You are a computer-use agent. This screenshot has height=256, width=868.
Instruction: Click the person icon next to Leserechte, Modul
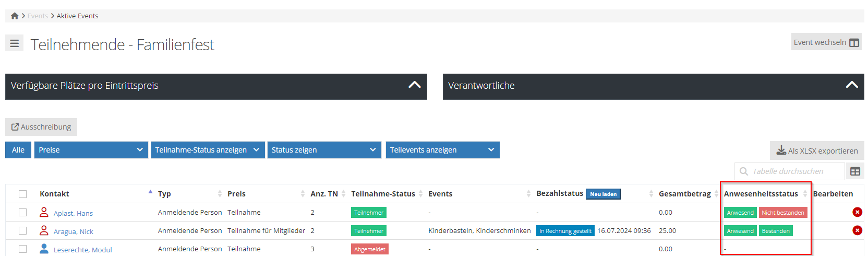point(44,249)
